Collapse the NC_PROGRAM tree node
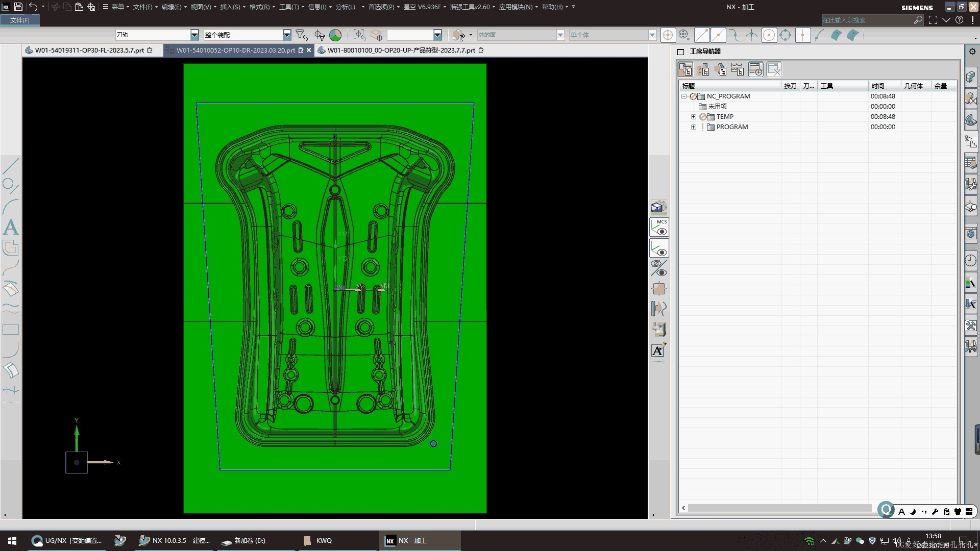This screenshot has width=980, height=551. click(684, 96)
